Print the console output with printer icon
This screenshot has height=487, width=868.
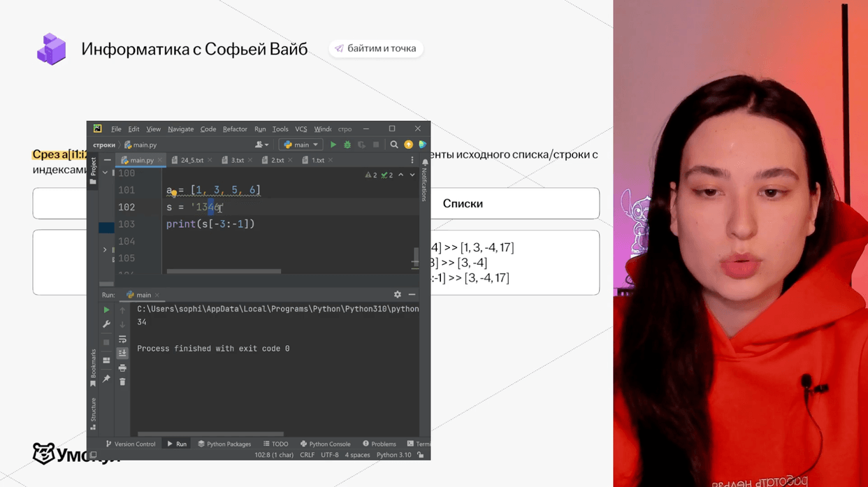122,368
